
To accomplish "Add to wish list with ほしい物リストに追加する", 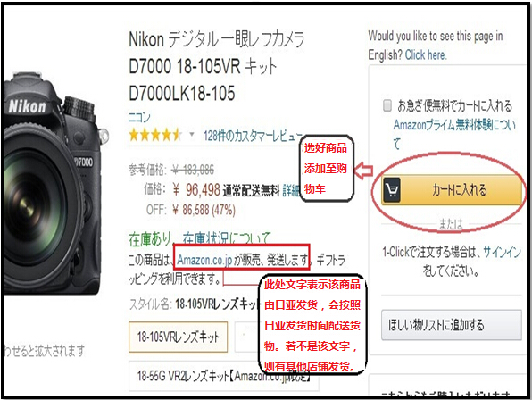I will 452,325.
